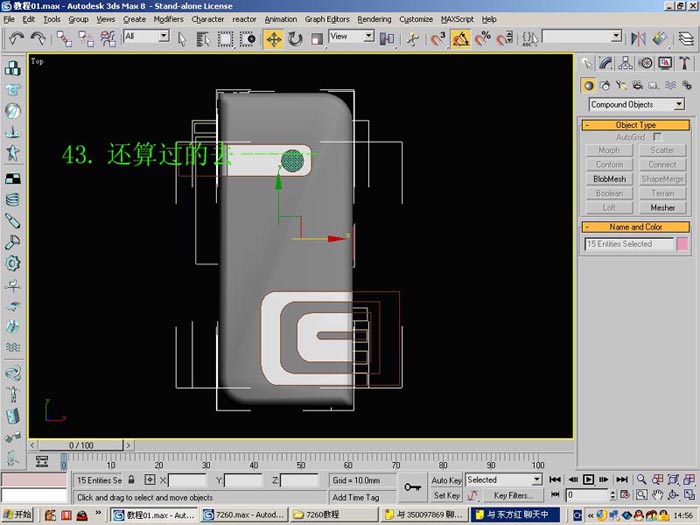This screenshot has height=525, width=700.
Task: Select the Bind to Space Warp tool
Action: [108, 39]
